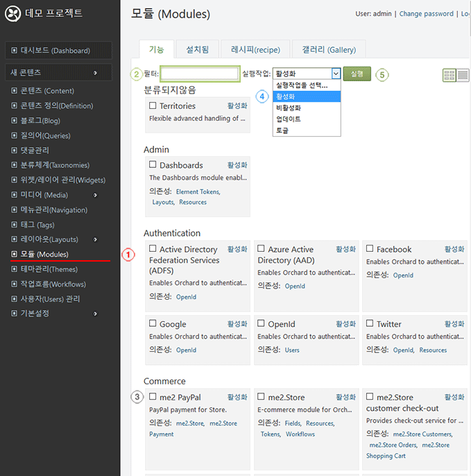Click the 테마관리(Themes) sidebar icon
The width and height of the screenshot is (471, 476).
pyautogui.click(x=14, y=269)
